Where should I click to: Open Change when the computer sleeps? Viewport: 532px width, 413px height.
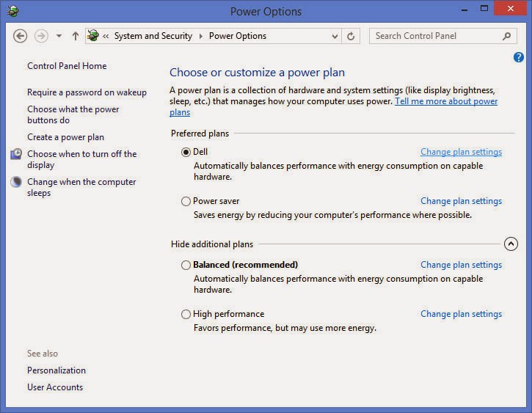click(81, 187)
